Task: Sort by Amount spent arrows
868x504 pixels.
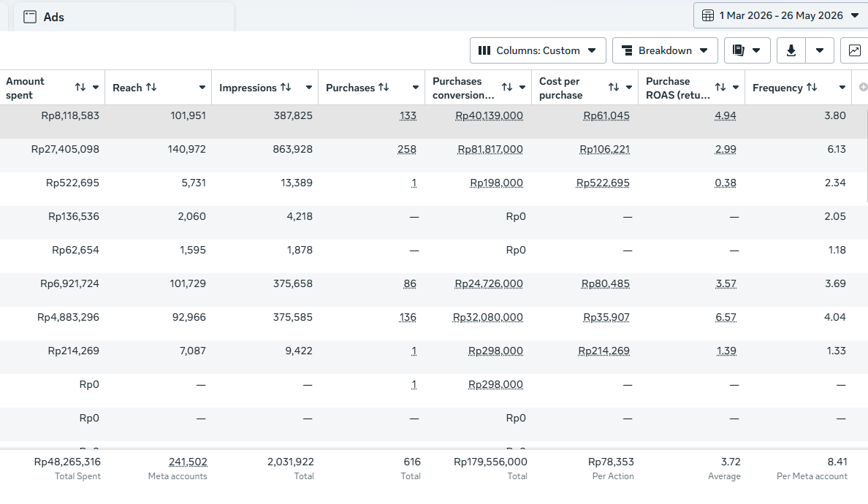Action: 80,88
